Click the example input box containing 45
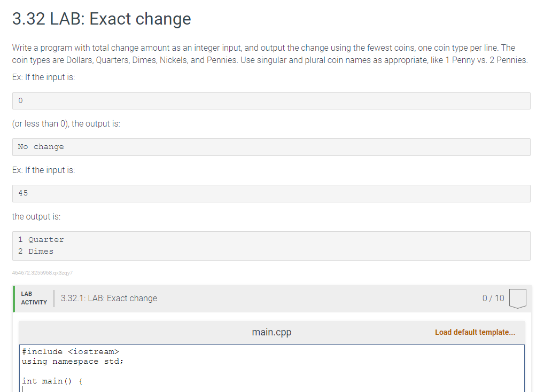Screen dimensions: 552x392 click(271, 193)
